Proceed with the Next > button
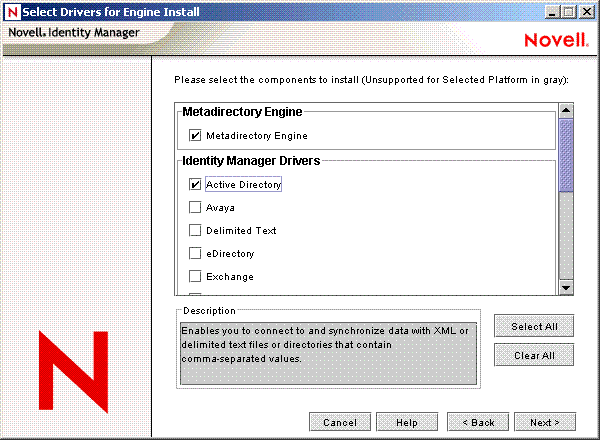 tap(545, 422)
